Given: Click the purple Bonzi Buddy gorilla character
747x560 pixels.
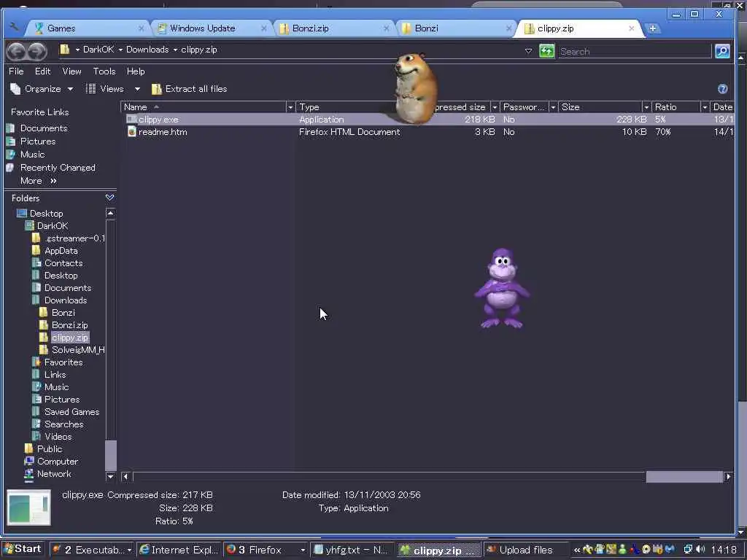Looking at the screenshot, I should click(x=502, y=289).
